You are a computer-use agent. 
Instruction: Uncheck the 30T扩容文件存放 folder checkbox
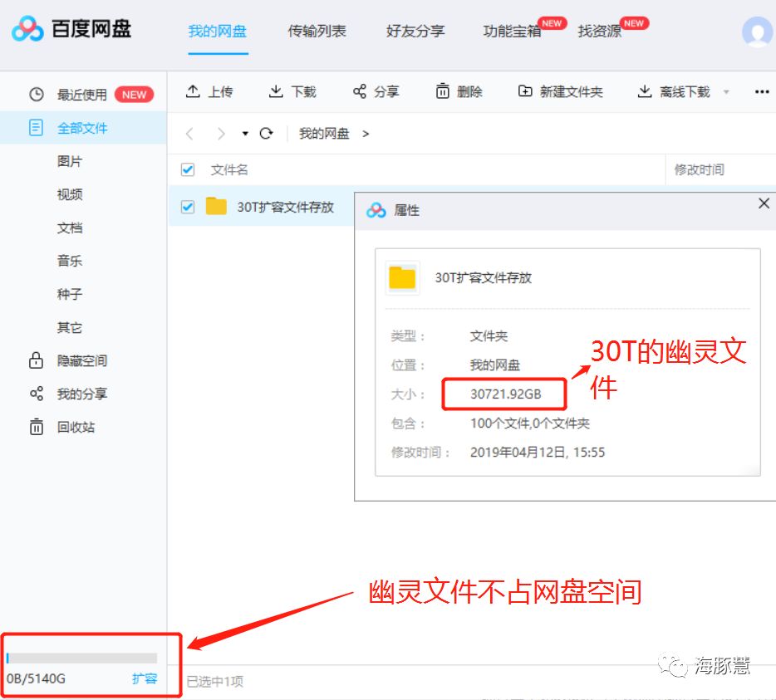click(188, 206)
